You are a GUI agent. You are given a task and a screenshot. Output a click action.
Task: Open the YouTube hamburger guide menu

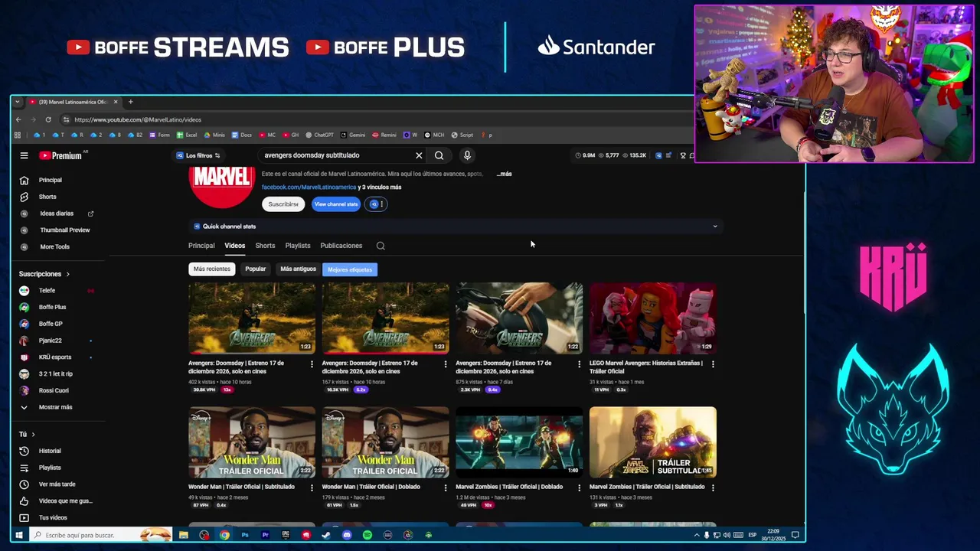(24, 155)
